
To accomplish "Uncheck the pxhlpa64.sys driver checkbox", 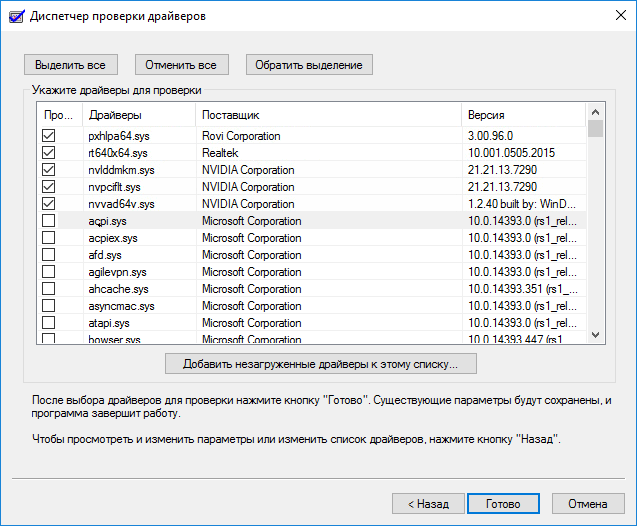I will (48, 136).
